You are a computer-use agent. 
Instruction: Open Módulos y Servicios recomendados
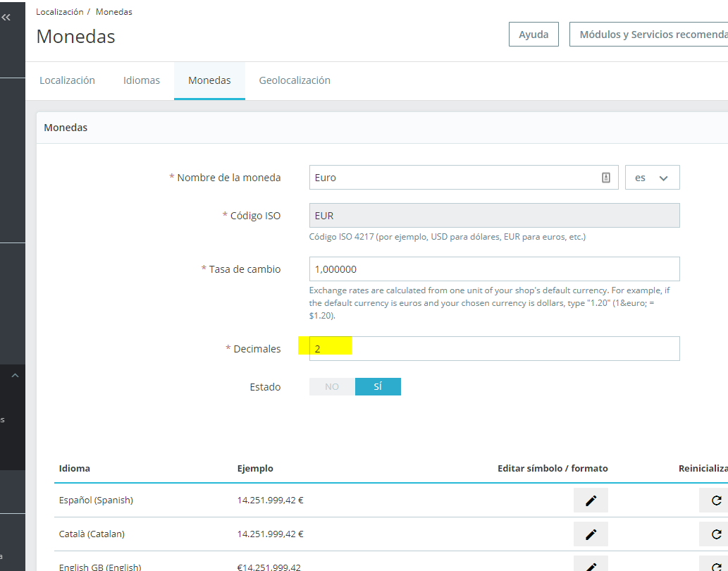click(x=652, y=34)
